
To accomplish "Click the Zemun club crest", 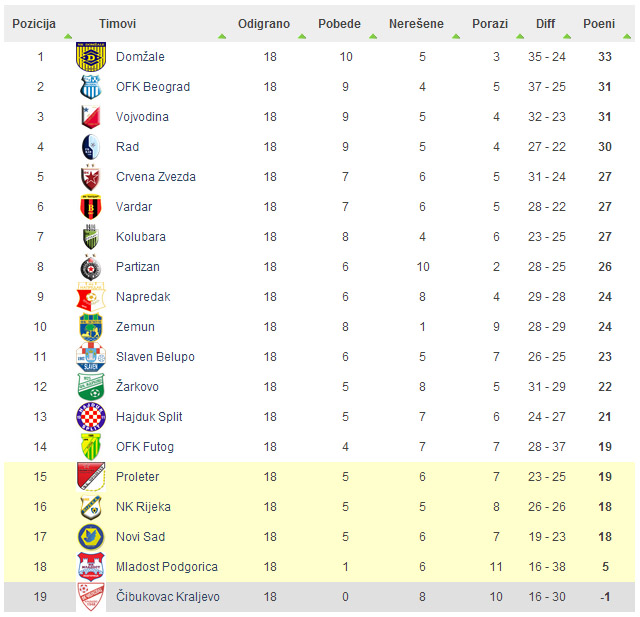I will click(91, 327).
